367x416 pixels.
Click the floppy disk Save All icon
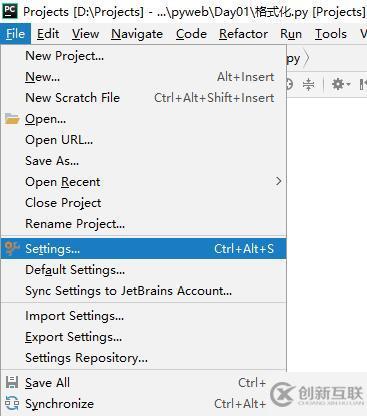point(12,382)
